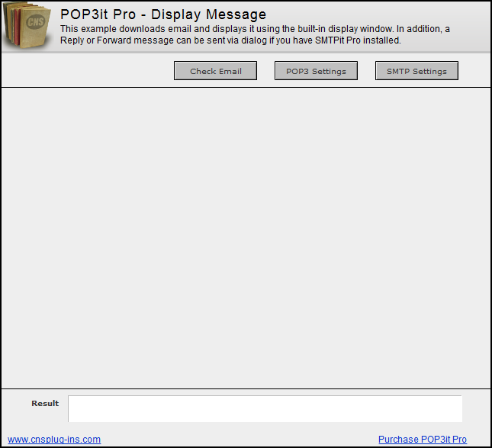
Task: Click the 'Result' label
Action: coord(45,404)
